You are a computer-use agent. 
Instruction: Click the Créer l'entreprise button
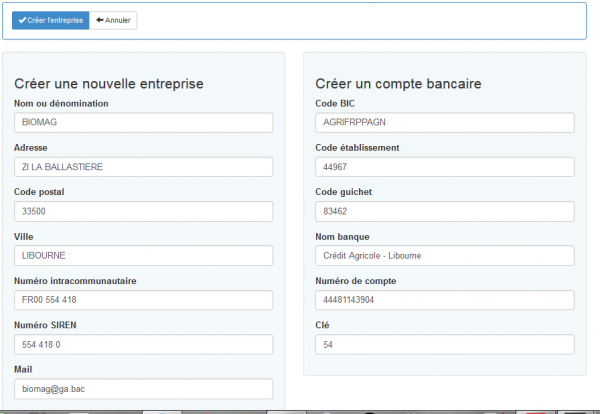tap(51, 20)
